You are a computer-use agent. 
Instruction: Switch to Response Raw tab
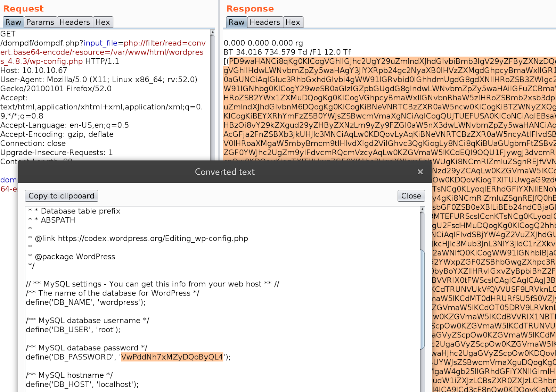(x=236, y=22)
